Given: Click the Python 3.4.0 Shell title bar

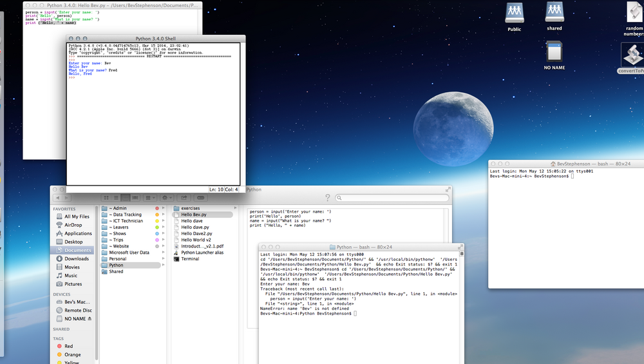Looking at the screenshot, I should 156,39.
